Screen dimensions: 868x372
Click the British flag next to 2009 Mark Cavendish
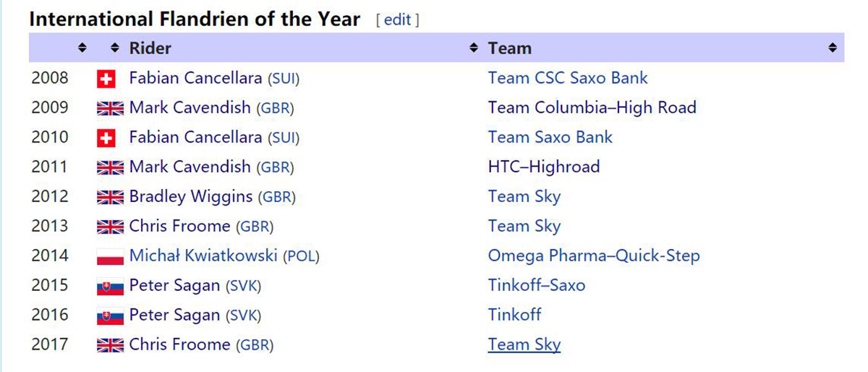point(111,109)
